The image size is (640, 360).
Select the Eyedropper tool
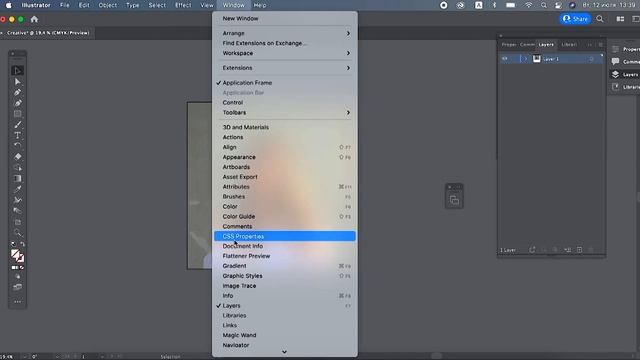17,189
